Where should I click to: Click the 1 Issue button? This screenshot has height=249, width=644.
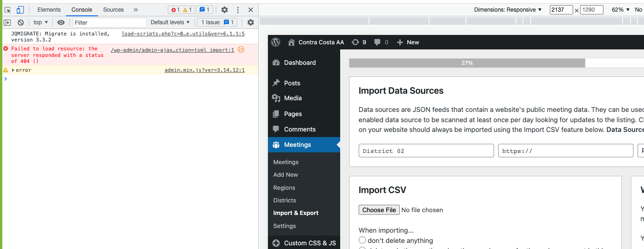(217, 22)
